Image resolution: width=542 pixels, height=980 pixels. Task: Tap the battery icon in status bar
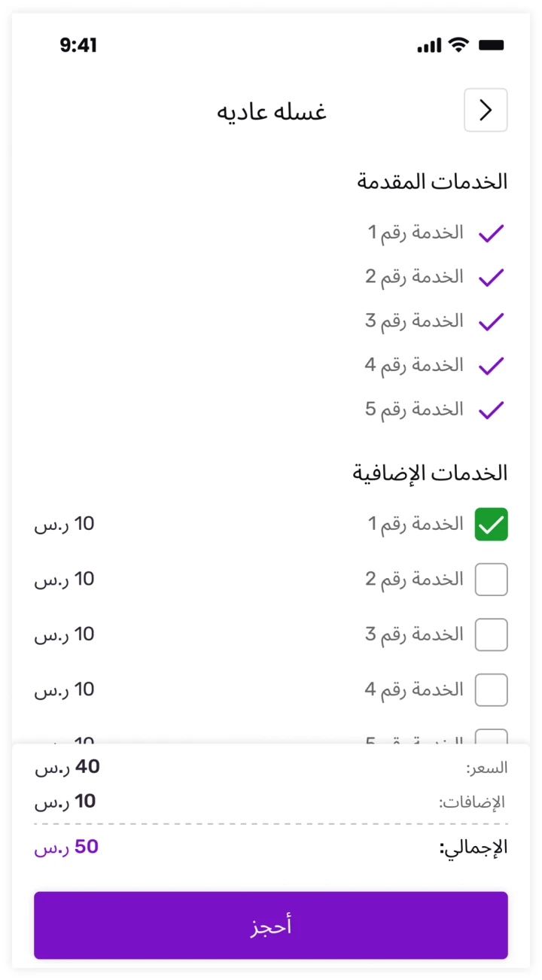[492, 45]
